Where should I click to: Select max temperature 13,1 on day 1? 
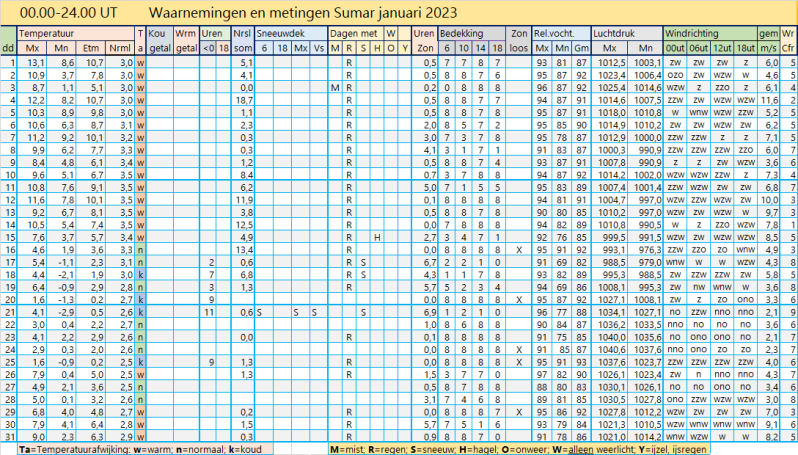37,63
